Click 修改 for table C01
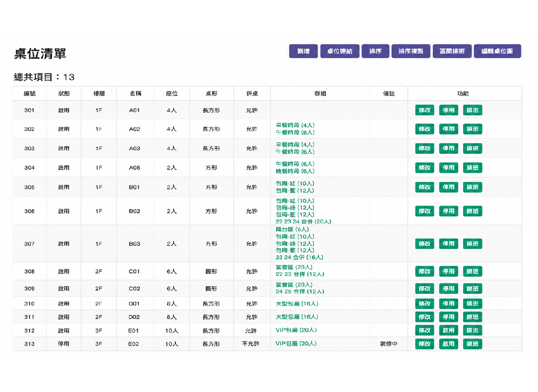The width and height of the screenshot is (538, 392). 425,271
